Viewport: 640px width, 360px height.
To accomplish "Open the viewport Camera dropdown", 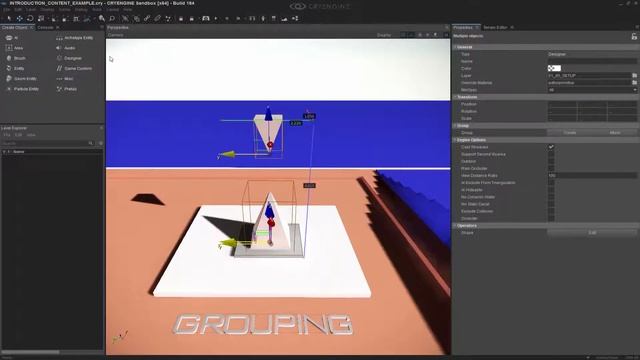I will point(116,35).
